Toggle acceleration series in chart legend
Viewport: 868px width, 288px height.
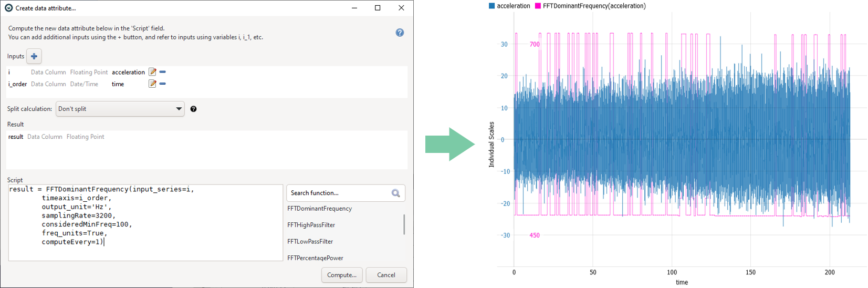[509, 6]
